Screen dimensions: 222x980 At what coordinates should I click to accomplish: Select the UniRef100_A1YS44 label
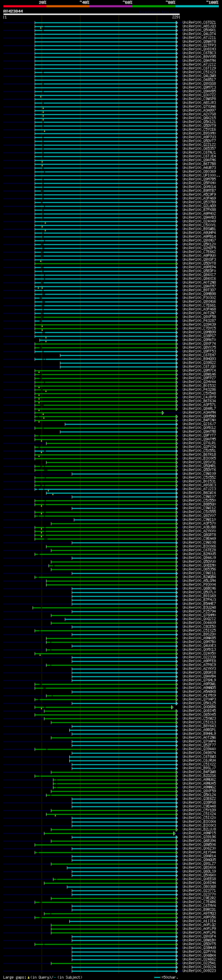click(x=199, y=852)
